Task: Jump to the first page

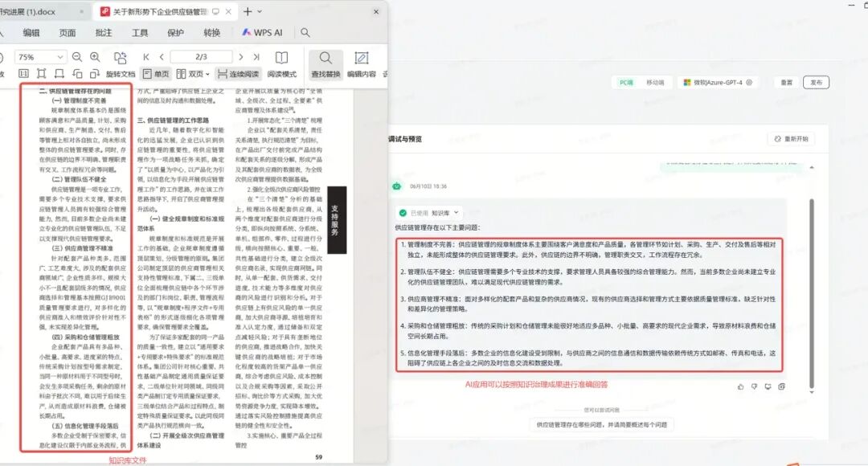Action: (x=146, y=57)
